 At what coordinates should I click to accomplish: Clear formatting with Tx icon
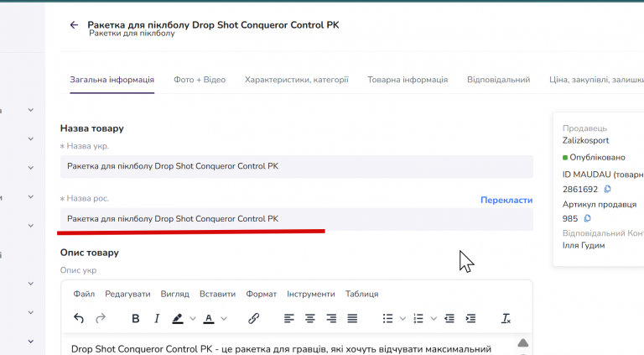506,318
